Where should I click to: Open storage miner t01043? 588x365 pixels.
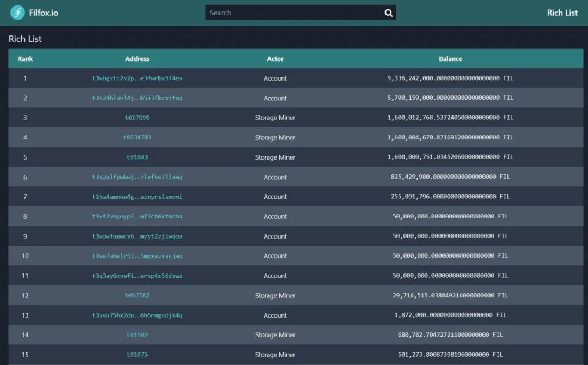click(x=137, y=157)
